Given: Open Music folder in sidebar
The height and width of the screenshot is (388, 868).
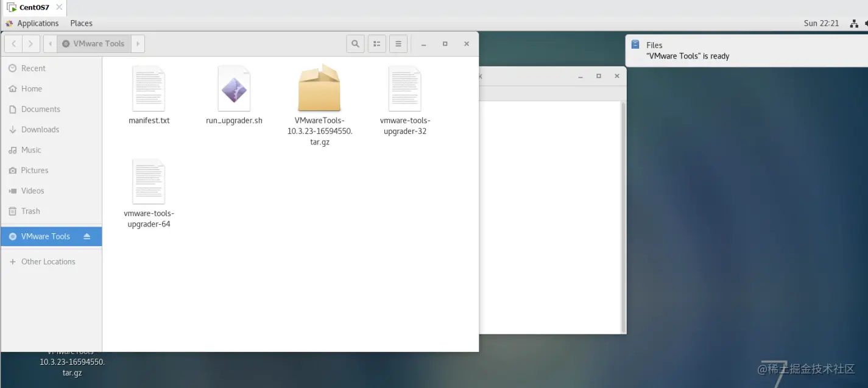Looking at the screenshot, I should 51,150.
